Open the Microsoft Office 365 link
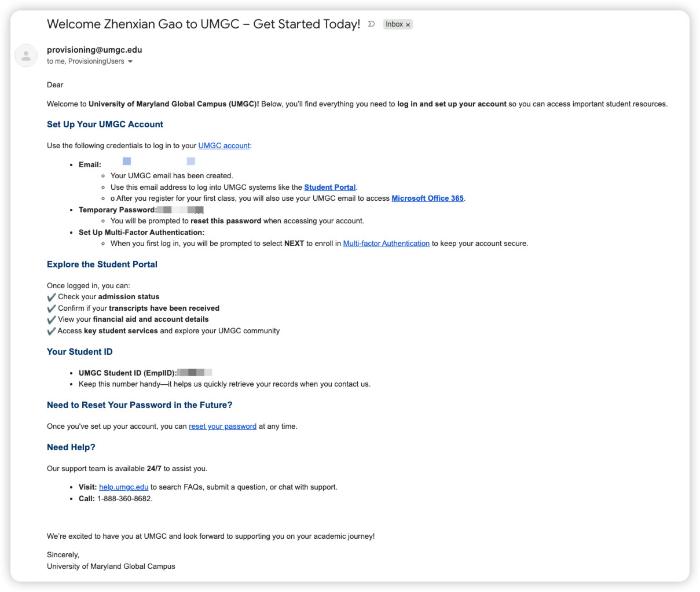 [428, 198]
